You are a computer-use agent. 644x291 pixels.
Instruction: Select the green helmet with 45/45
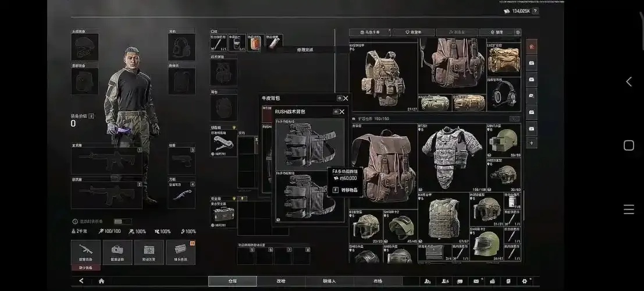(x=400, y=226)
